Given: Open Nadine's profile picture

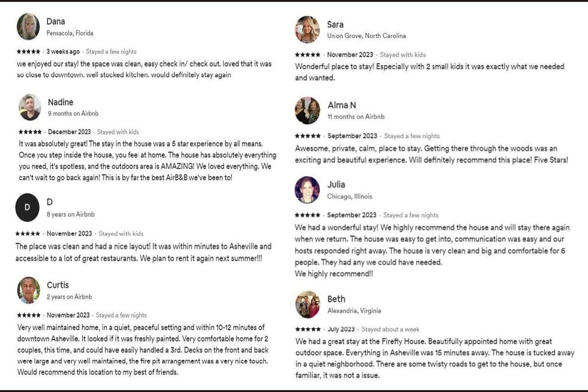Looking at the screenshot, I should pos(30,107).
